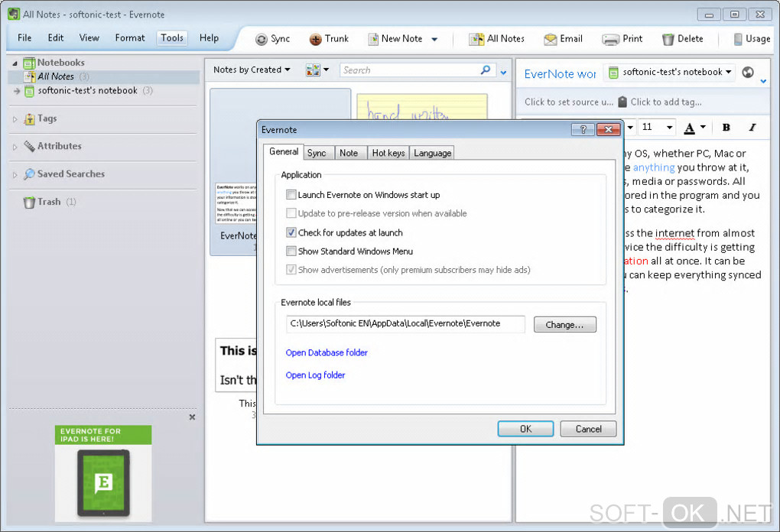Select the General tab

click(x=284, y=151)
